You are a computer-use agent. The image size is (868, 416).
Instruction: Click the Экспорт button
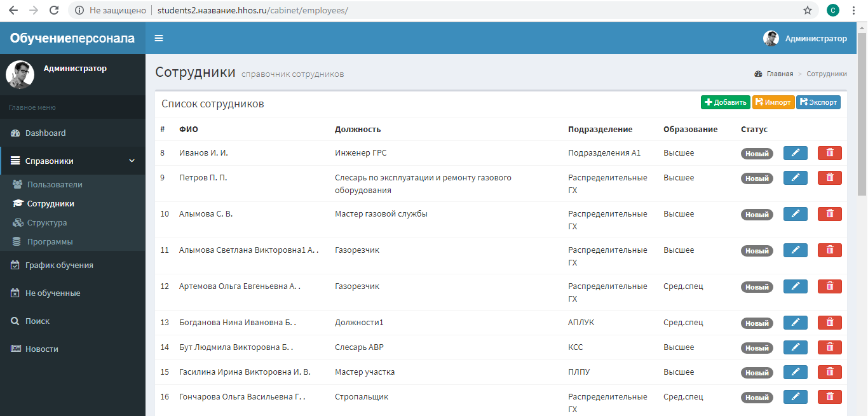pos(818,102)
